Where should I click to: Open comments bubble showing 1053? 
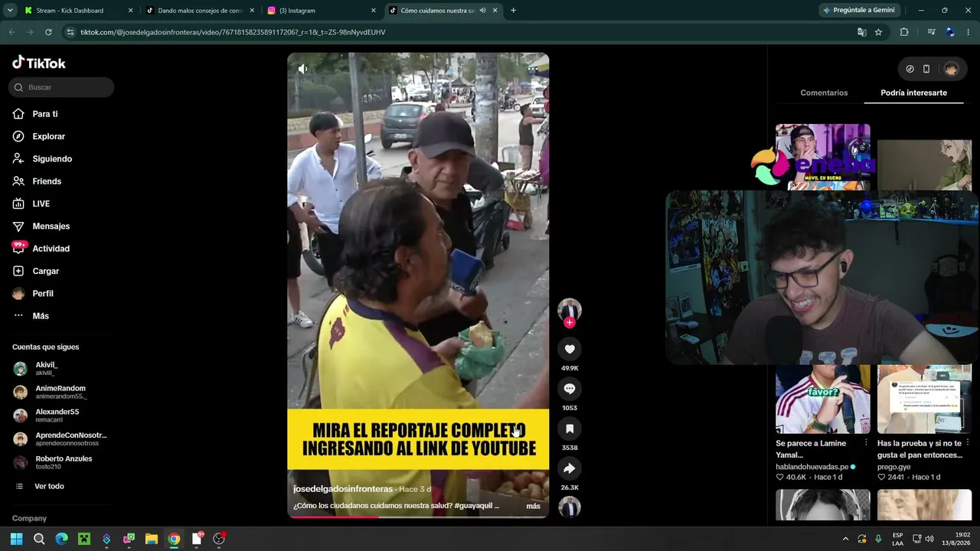[x=569, y=389]
